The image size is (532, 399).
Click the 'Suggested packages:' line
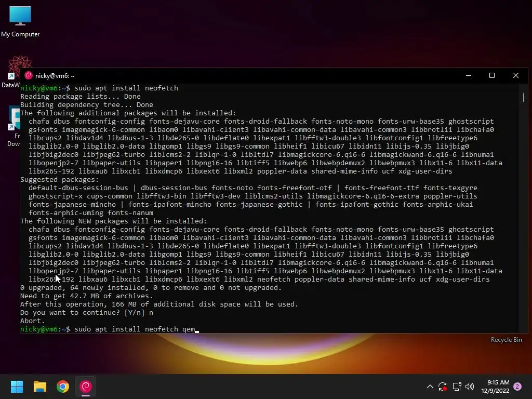59,179
